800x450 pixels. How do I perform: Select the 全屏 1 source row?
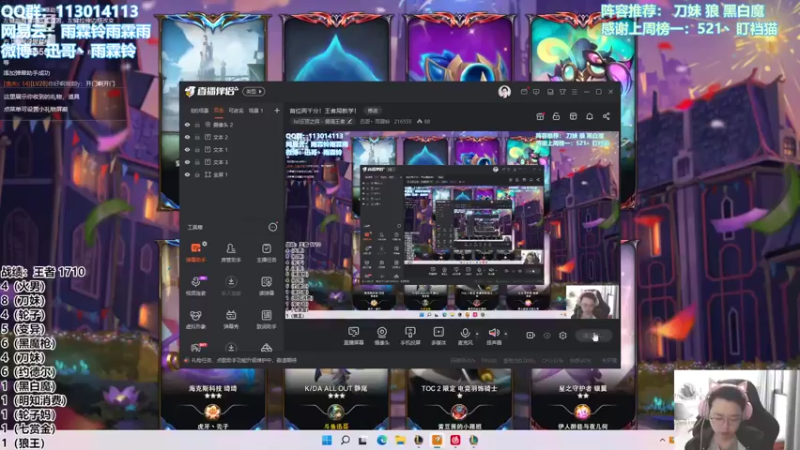(x=231, y=174)
